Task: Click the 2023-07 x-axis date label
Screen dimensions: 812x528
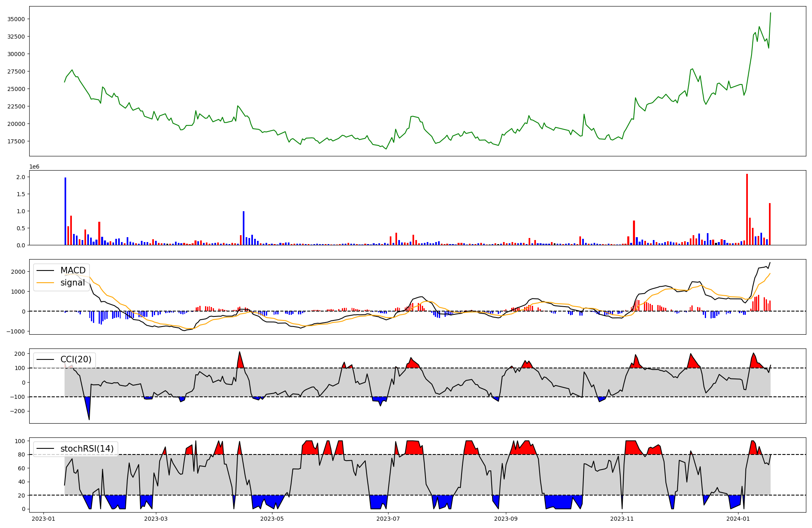Action: point(388,519)
